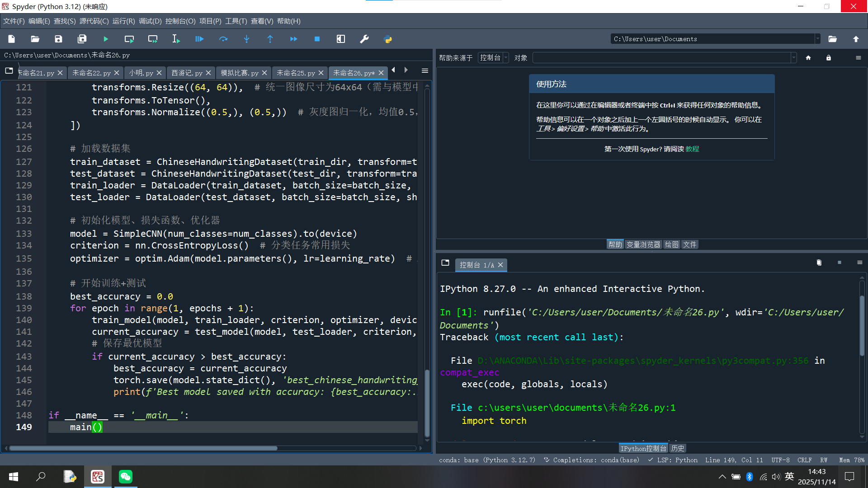The image size is (868, 488).
Task: Switch to the 变量浏览器 pane tab
Action: 643,244
